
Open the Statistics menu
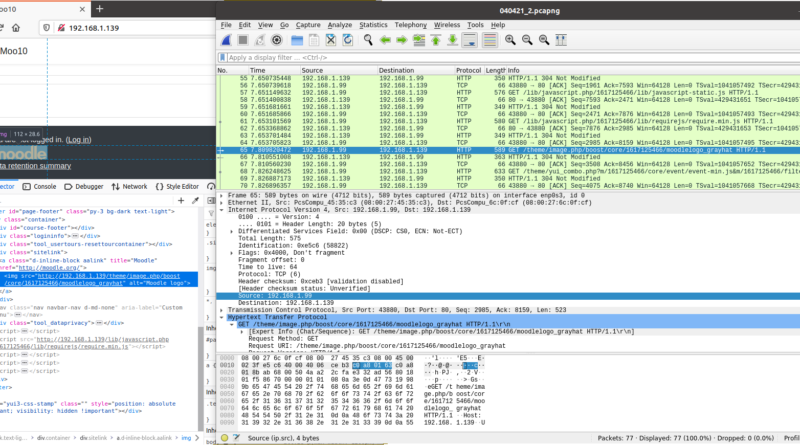point(373,24)
